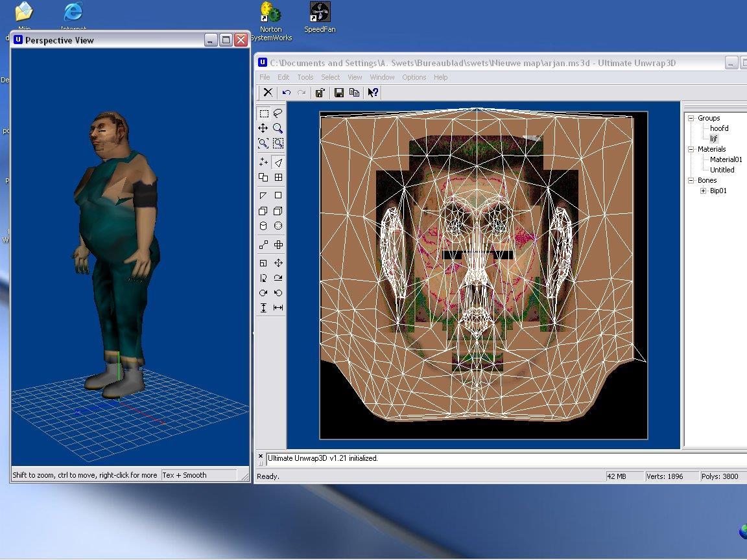Click the Norton SystemWorks desktop shortcut

coord(270,21)
